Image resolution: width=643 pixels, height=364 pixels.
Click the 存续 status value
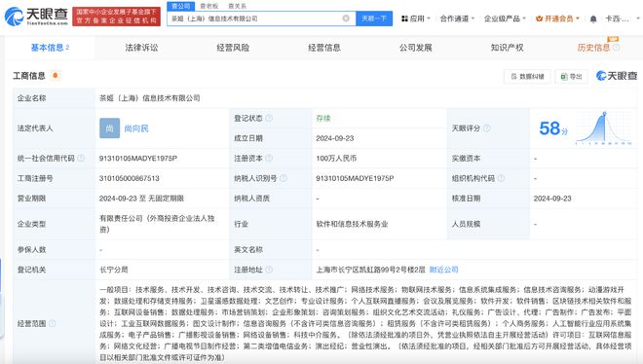point(323,119)
